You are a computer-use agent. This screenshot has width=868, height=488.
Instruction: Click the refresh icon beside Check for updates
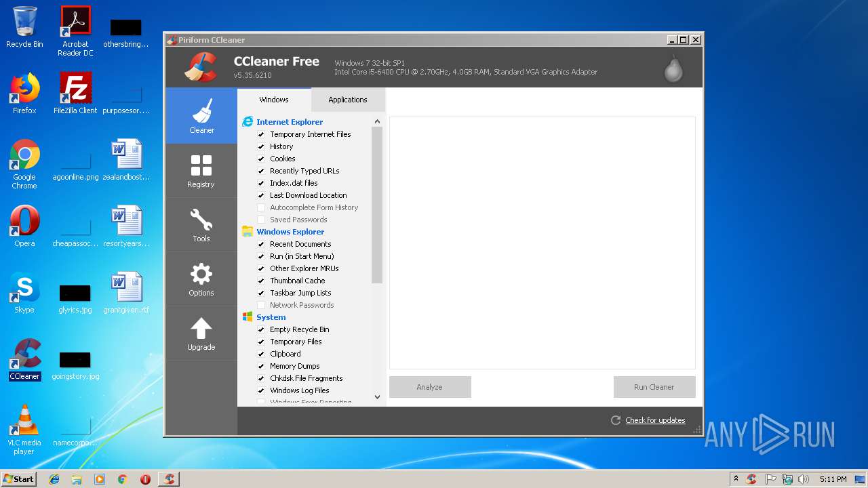click(x=616, y=420)
